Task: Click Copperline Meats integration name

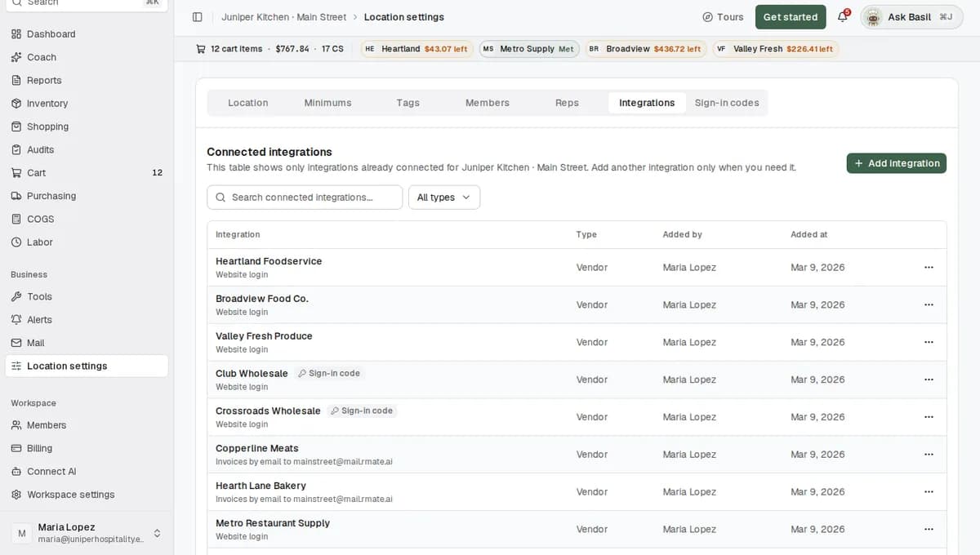Action: [x=257, y=448]
